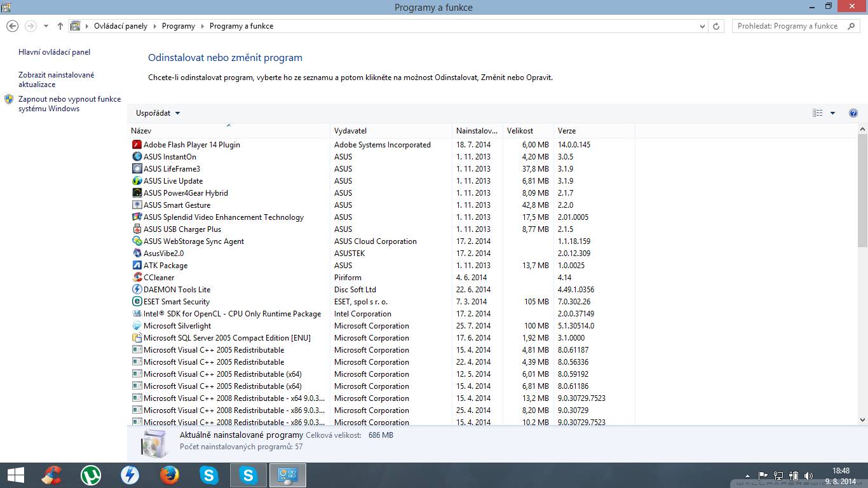Click the vertical scrollbar thumb
This screenshot has width=868, height=488.
(x=862, y=191)
